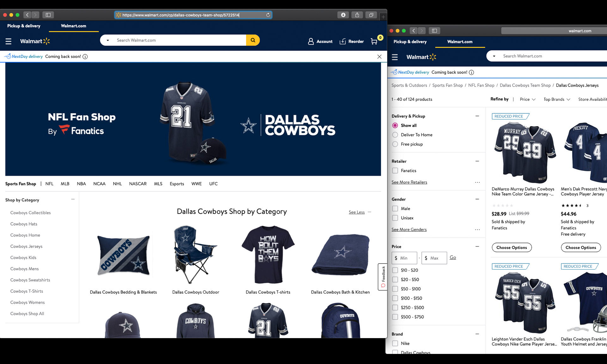The height and width of the screenshot is (364, 607).
Task: Go forward in the left Safari window
Action: [35, 15]
